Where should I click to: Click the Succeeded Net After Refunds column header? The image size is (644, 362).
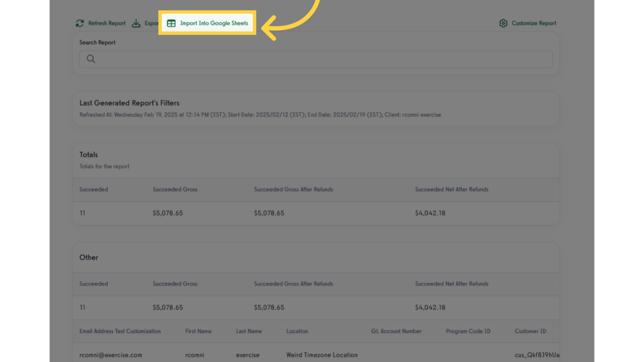451,189
